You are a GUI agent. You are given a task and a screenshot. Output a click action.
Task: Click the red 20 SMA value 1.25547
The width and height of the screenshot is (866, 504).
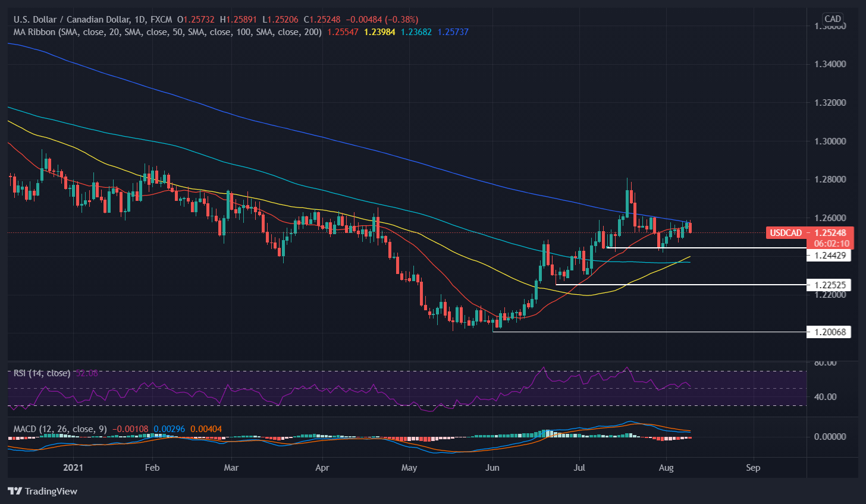coord(343,32)
